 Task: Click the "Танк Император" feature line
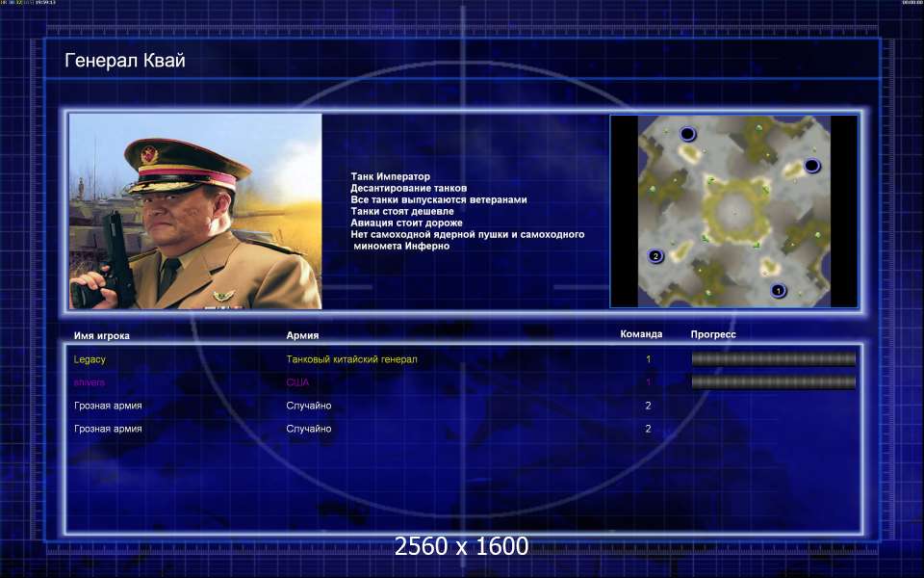pos(390,176)
